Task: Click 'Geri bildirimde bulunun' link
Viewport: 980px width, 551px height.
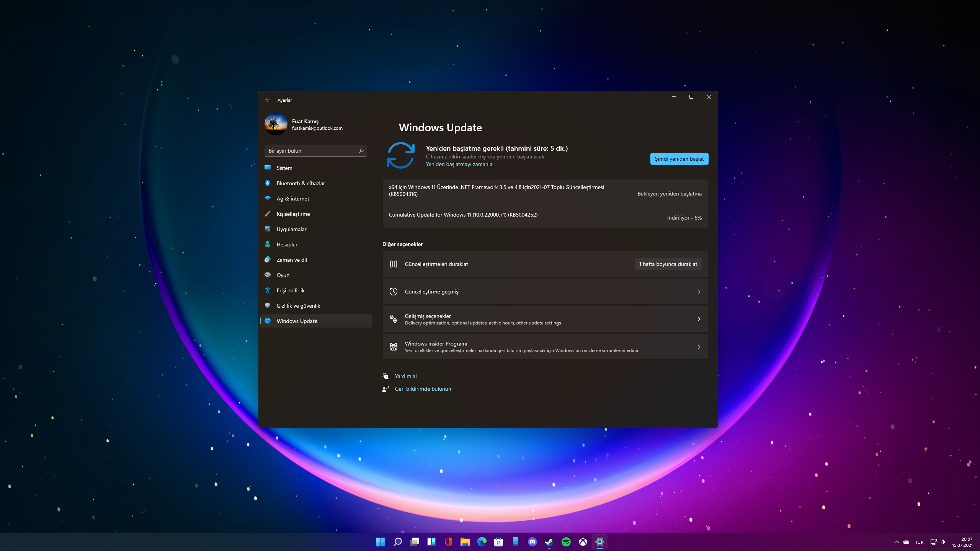Action: click(x=423, y=389)
